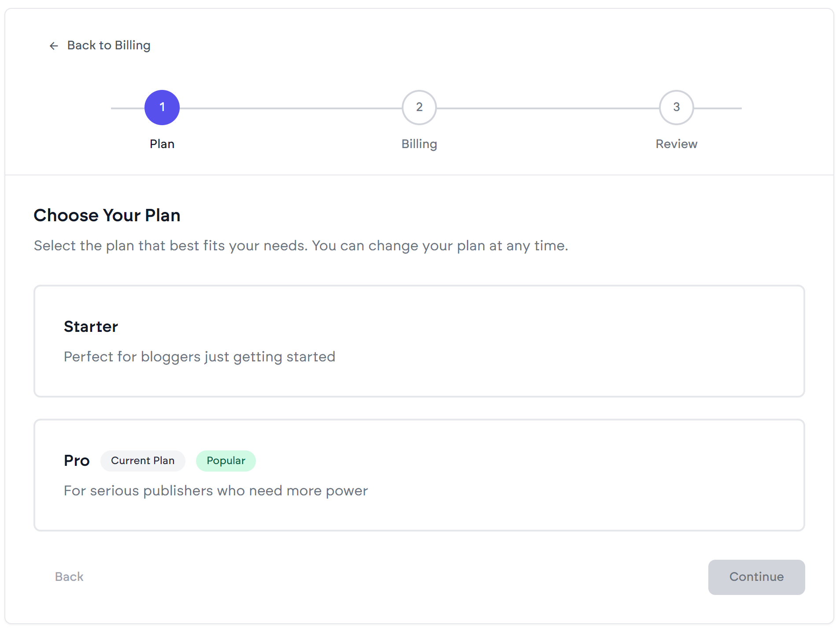Click Pro description about serious publishers
The height and width of the screenshot is (632, 840).
click(x=216, y=491)
